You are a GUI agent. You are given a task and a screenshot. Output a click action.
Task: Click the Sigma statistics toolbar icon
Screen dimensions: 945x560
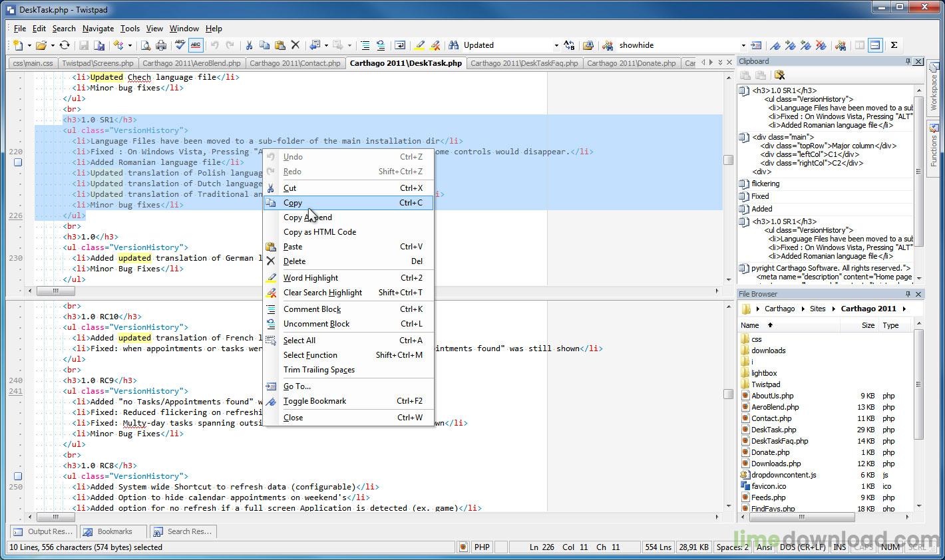click(x=894, y=45)
